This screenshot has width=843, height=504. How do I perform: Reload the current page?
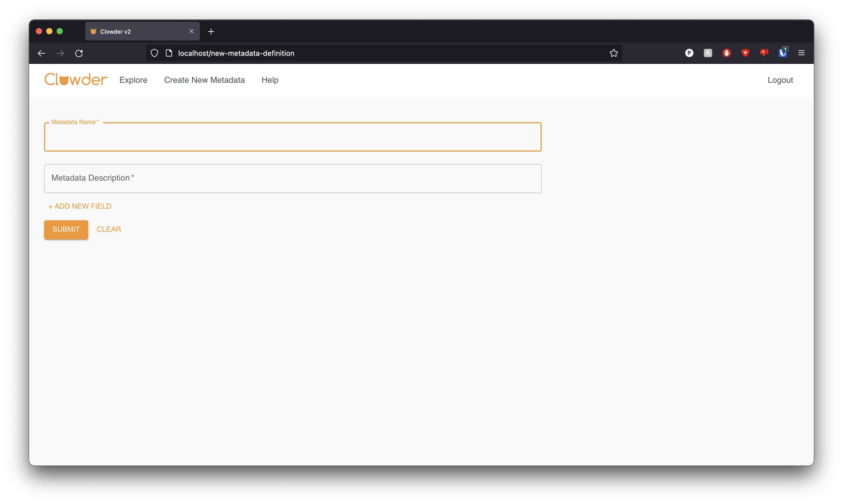pos(79,53)
